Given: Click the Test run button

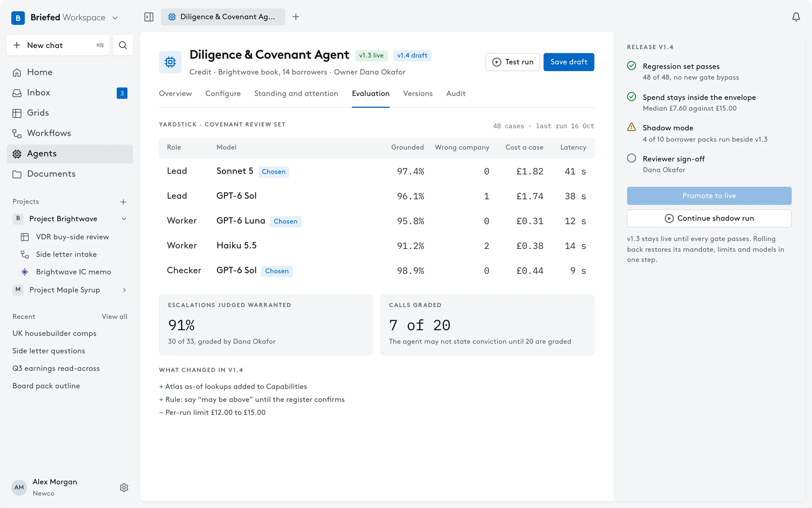Looking at the screenshot, I should 513,62.
